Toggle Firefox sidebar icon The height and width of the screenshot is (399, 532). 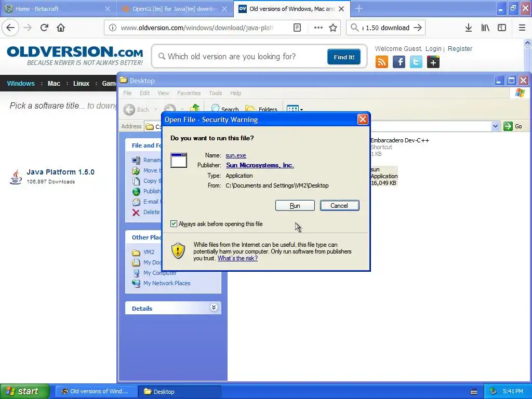[502, 28]
